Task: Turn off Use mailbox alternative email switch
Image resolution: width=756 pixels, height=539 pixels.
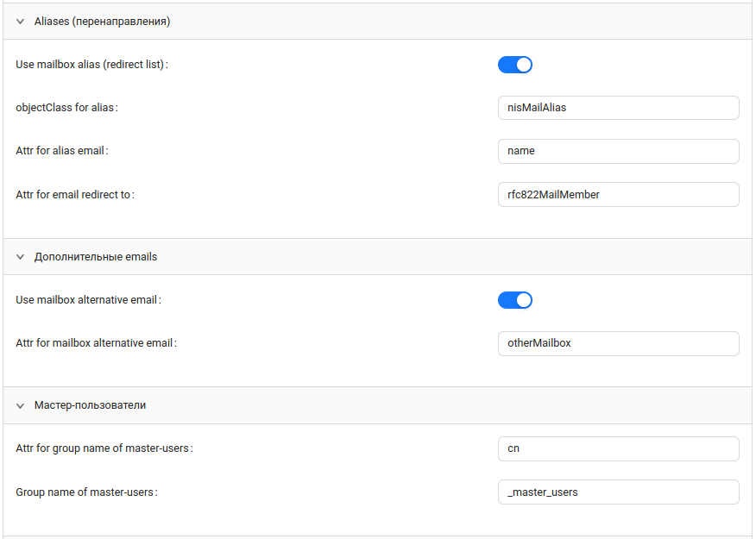Action: tap(515, 300)
